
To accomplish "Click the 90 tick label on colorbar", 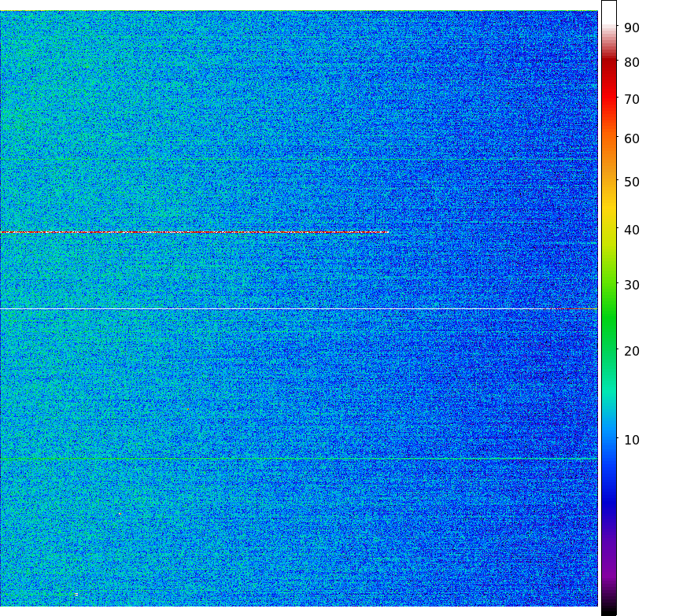I will [x=631, y=28].
